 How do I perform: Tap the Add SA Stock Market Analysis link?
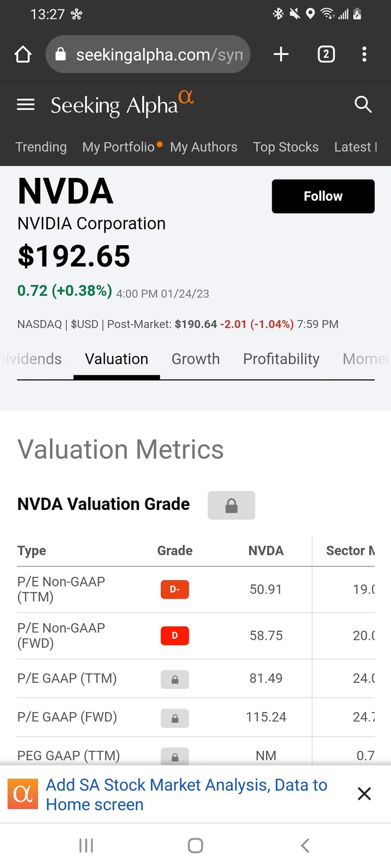[186, 794]
